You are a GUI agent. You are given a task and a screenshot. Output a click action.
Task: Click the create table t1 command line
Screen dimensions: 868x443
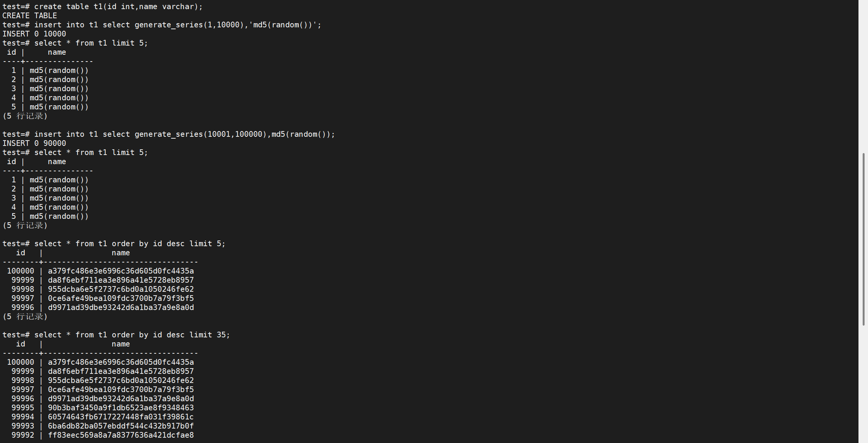[103, 6]
